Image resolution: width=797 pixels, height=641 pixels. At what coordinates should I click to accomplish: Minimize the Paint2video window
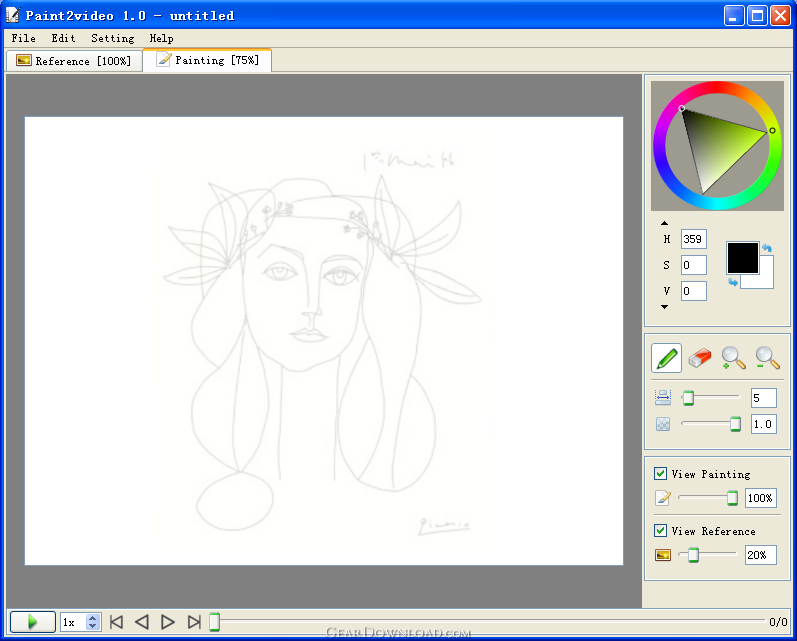733,16
